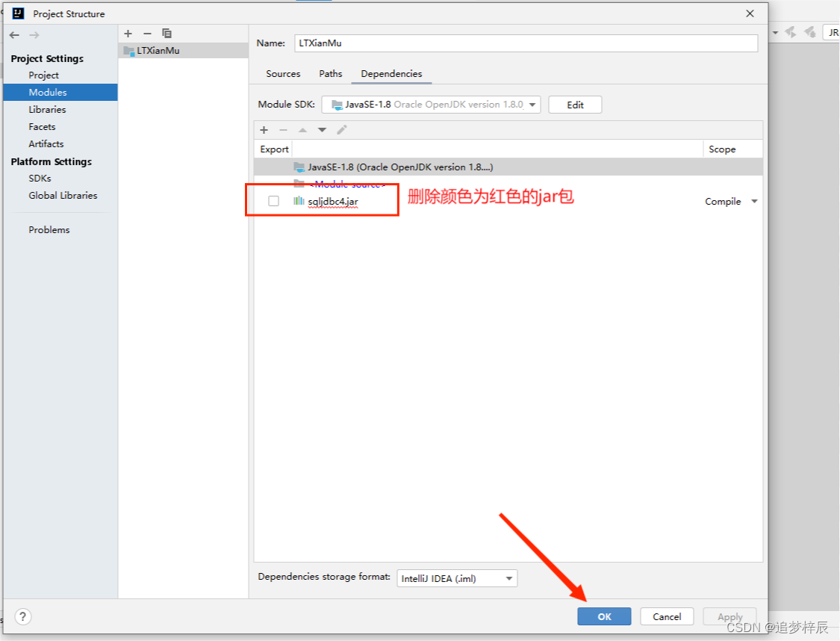Open Libraries settings
The image size is (840, 641).
coord(47,109)
